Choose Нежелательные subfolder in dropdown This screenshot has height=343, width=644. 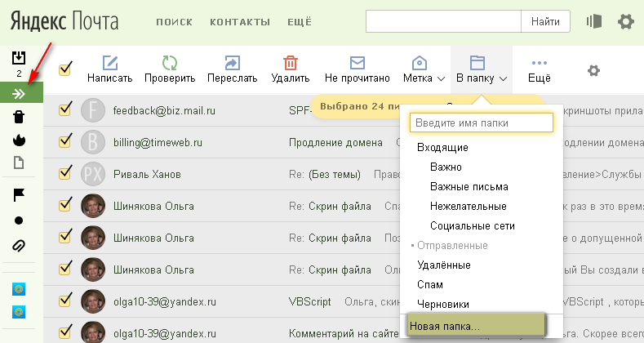(x=469, y=207)
